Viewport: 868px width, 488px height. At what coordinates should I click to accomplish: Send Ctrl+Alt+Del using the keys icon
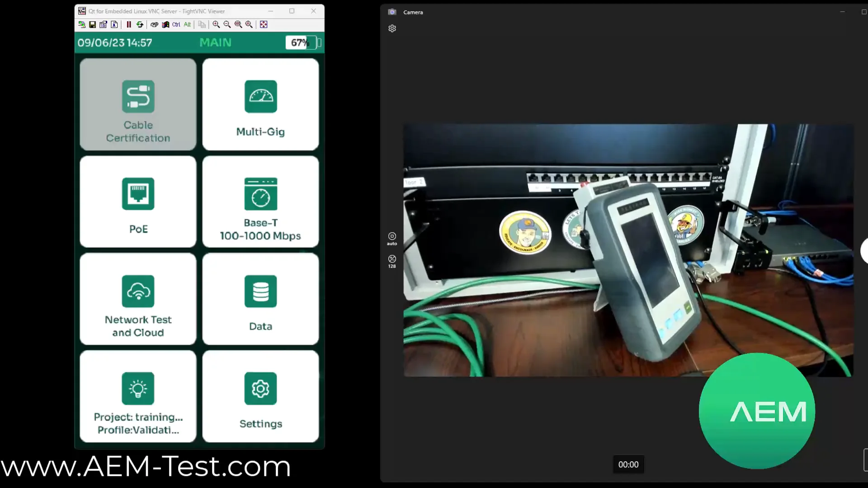(x=154, y=24)
